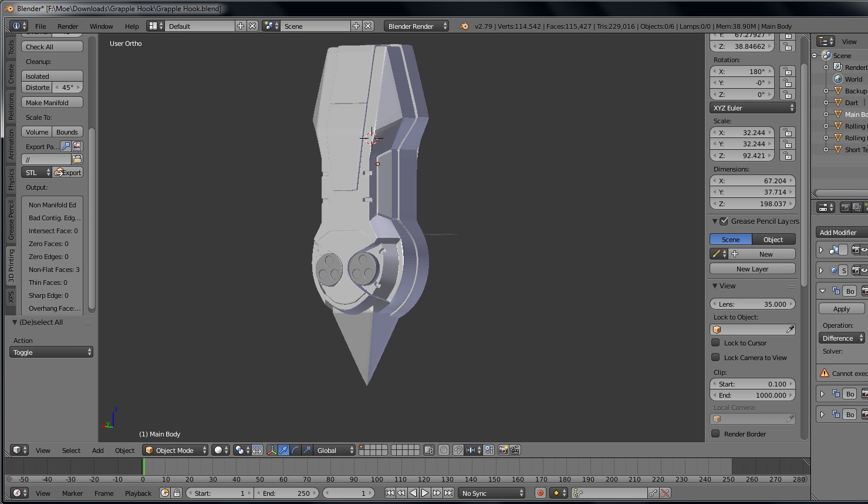Open the Blender Render engine dropdown
This screenshot has width=868, height=504.
[417, 26]
